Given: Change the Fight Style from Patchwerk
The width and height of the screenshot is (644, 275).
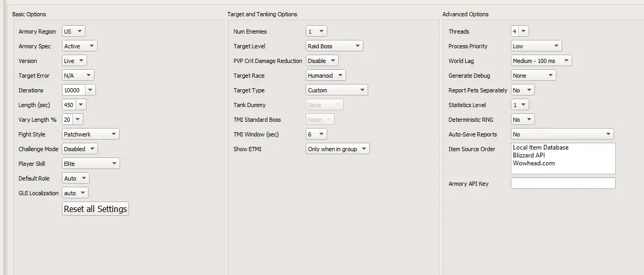Looking at the screenshot, I should pyautogui.click(x=90, y=134).
